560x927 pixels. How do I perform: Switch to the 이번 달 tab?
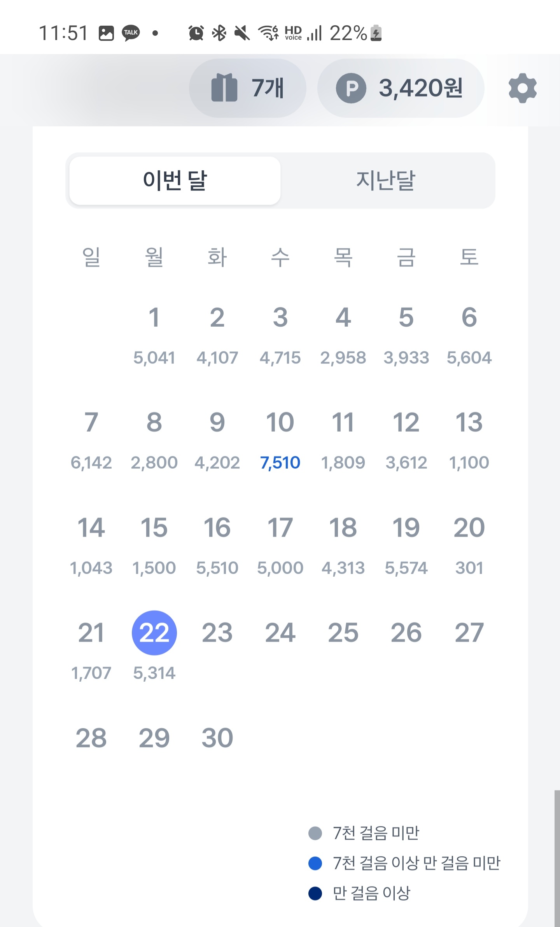coord(175,180)
